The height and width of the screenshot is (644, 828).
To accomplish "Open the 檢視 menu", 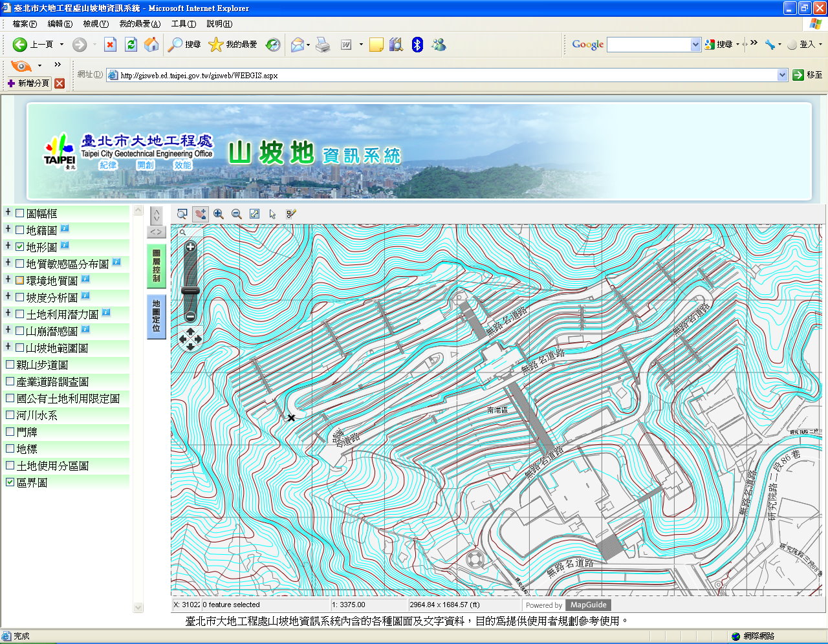I will (96, 24).
